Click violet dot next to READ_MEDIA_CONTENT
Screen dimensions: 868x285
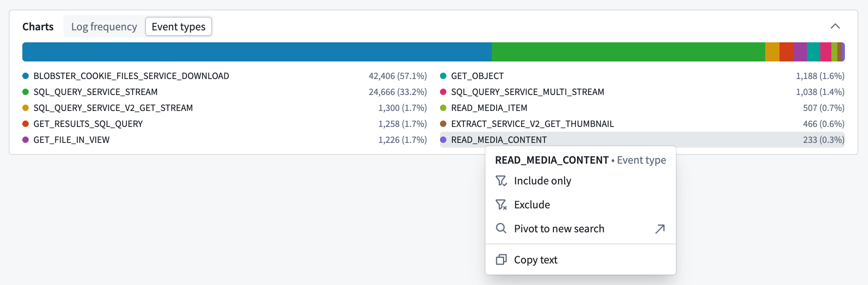(443, 140)
